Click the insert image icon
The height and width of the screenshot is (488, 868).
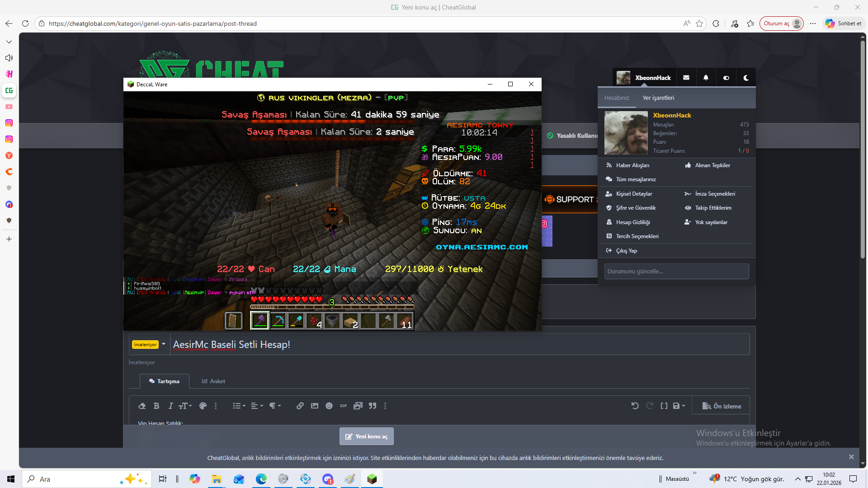tap(315, 406)
